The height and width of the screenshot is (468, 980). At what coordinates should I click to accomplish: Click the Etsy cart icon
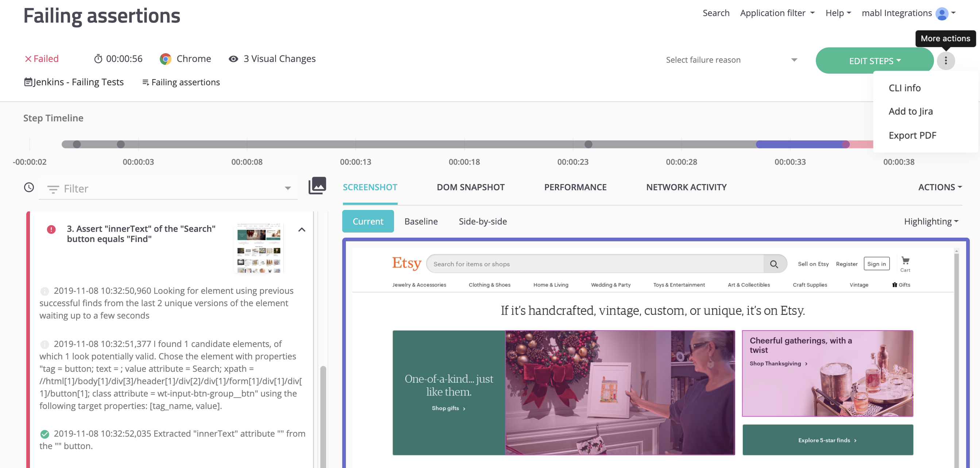[x=905, y=261]
